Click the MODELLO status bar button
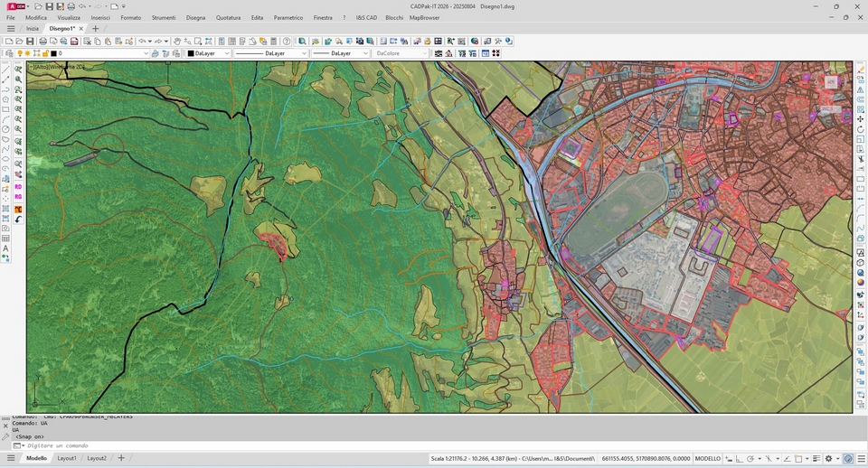This screenshot has width=868, height=468. tap(707, 459)
